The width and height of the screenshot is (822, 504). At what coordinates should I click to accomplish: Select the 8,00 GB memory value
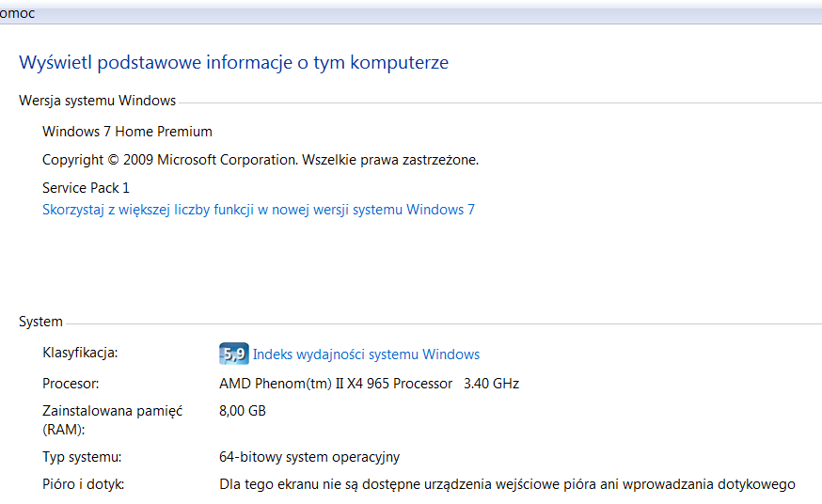pyautogui.click(x=243, y=411)
